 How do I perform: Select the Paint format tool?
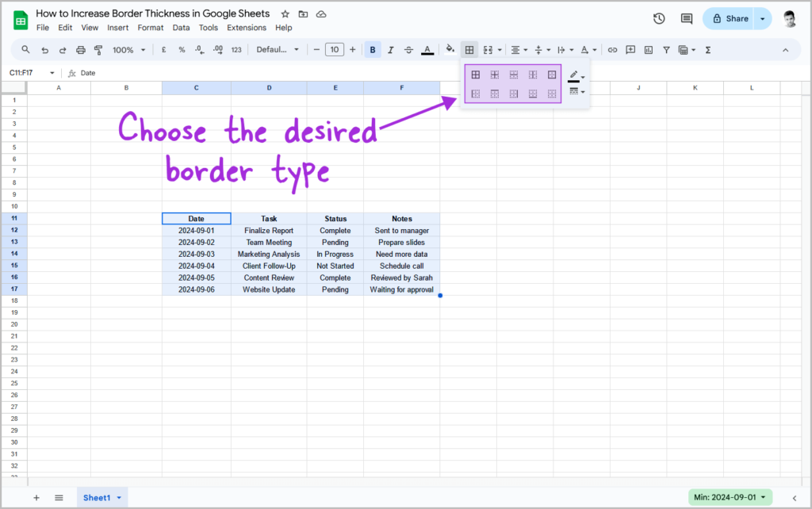coord(98,50)
